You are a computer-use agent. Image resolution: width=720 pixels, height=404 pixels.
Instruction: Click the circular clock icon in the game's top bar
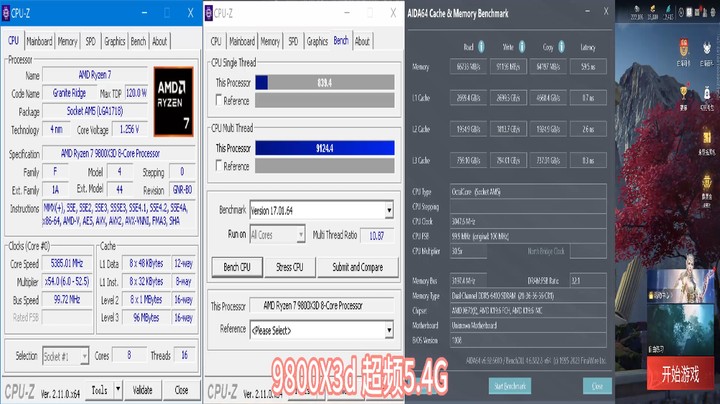[681, 12]
